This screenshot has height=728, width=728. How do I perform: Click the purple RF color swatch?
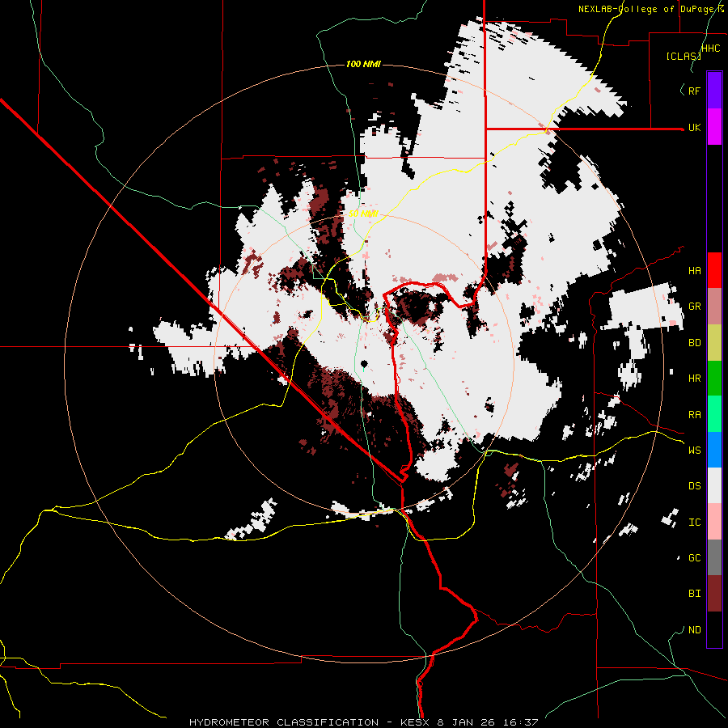714,91
